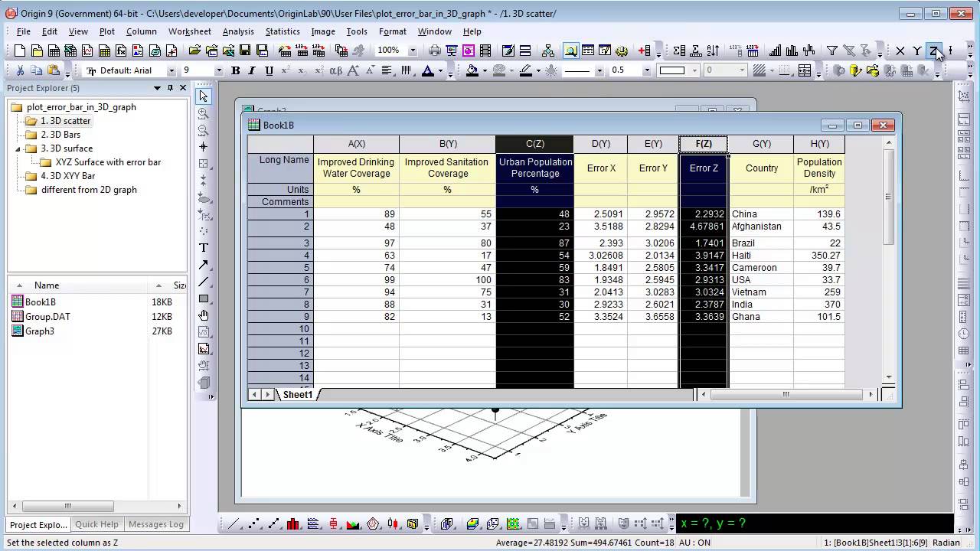The image size is (980, 551).
Task: Set column as Y using the Y icon
Action: pyautogui.click(x=917, y=51)
